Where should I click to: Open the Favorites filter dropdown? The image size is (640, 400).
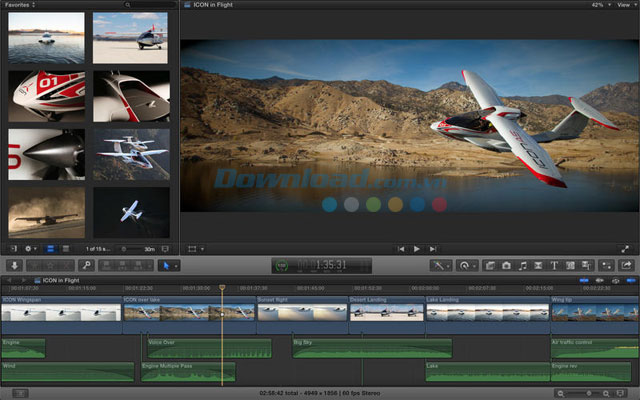point(20,5)
